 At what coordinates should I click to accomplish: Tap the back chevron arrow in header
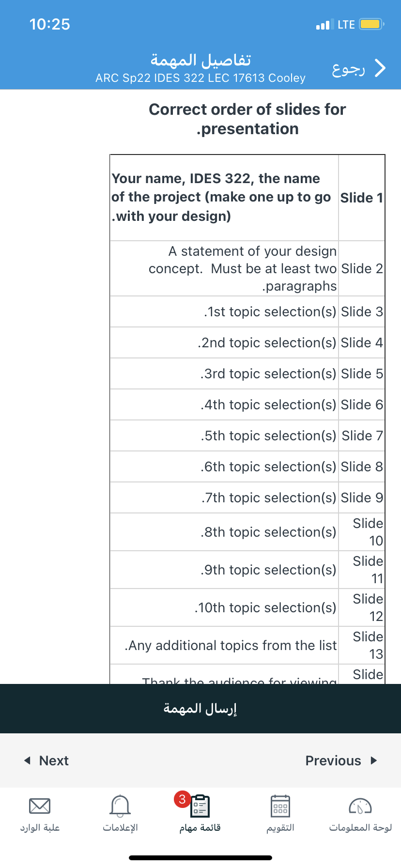click(381, 68)
